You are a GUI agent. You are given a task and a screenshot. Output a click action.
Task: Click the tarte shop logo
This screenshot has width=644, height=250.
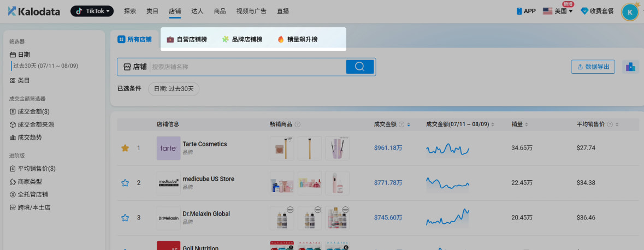[168, 148]
